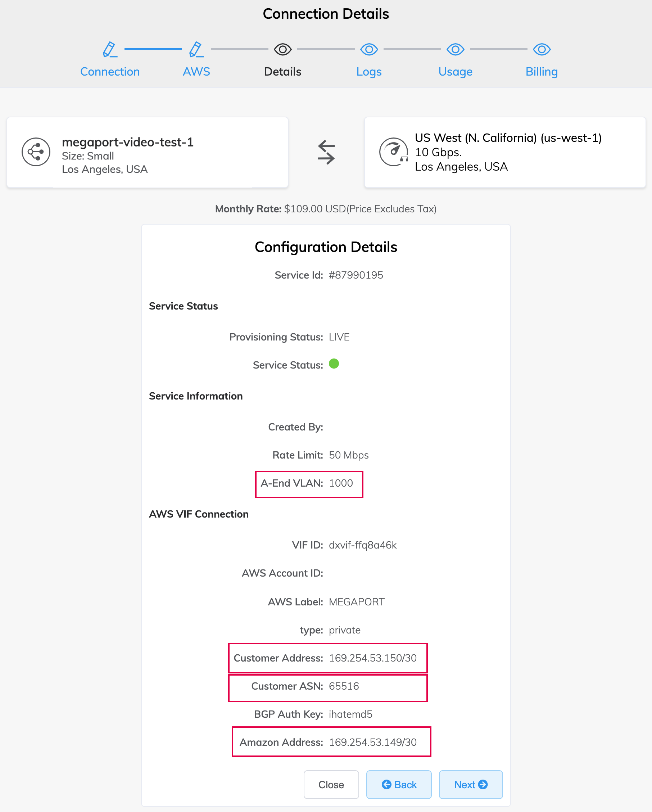Click the forward arrow icon inside Next button
This screenshot has height=812, width=652.
483,785
